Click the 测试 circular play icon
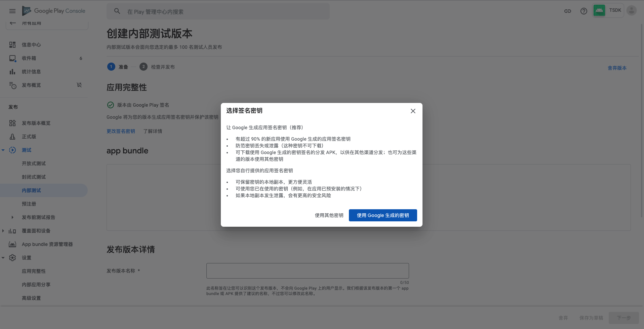The height and width of the screenshot is (329, 644). click(12, 150)
